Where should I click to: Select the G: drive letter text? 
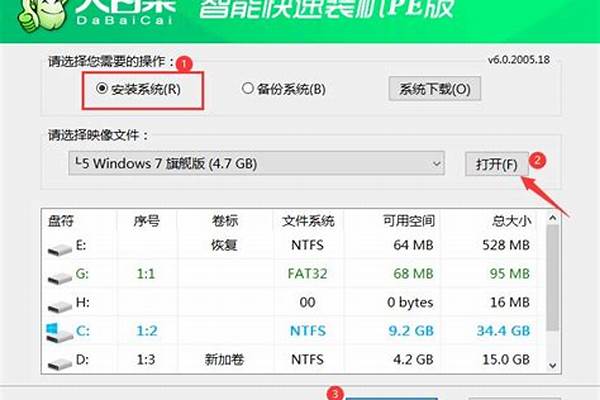[82, 273]
